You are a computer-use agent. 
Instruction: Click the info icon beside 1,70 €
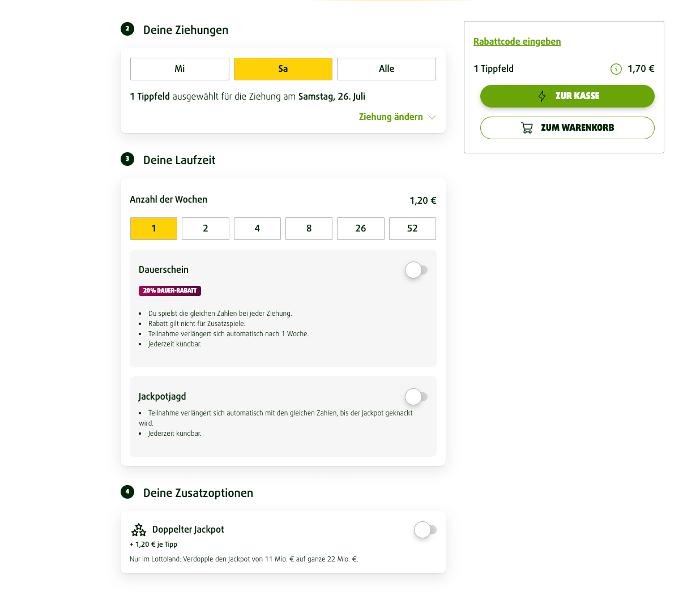coord(616,69)
